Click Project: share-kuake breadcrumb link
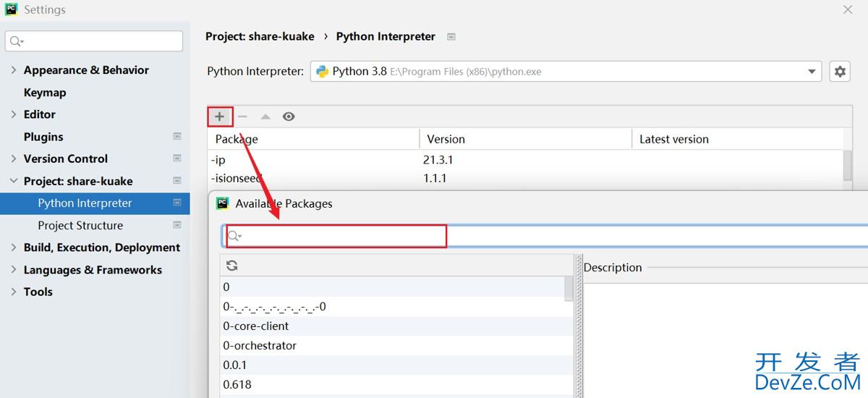 coord(260,36)
